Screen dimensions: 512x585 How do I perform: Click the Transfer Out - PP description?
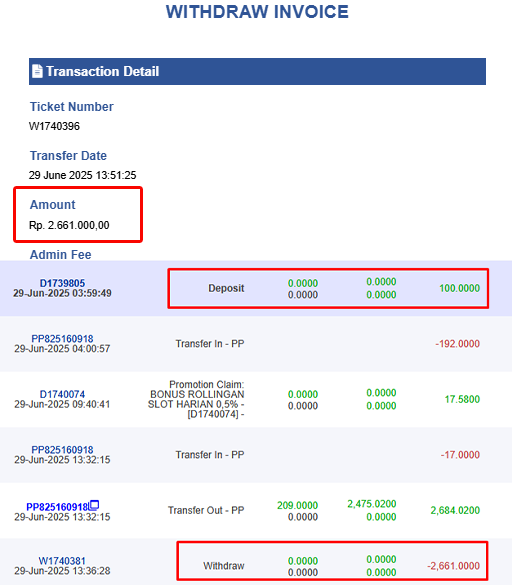[206, 510]
